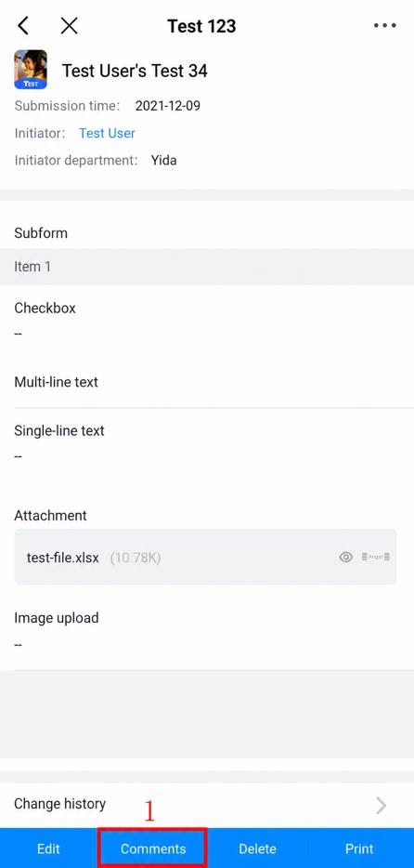Select Print in the bottom bar
This screenshot has width=414, height=868.
pos(359,848)
